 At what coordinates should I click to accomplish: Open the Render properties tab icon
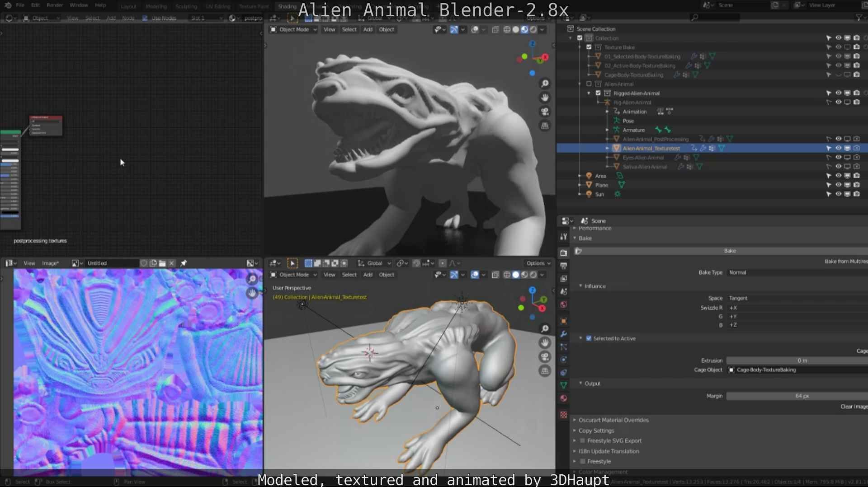pyautogui.click(x=563, y=253)
